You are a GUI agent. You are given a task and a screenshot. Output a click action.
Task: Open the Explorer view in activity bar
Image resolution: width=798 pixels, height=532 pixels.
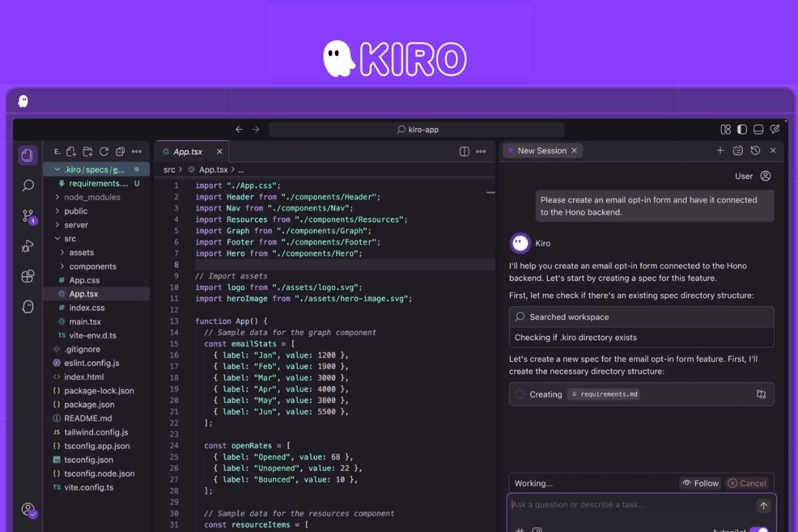tap(27, 155)
